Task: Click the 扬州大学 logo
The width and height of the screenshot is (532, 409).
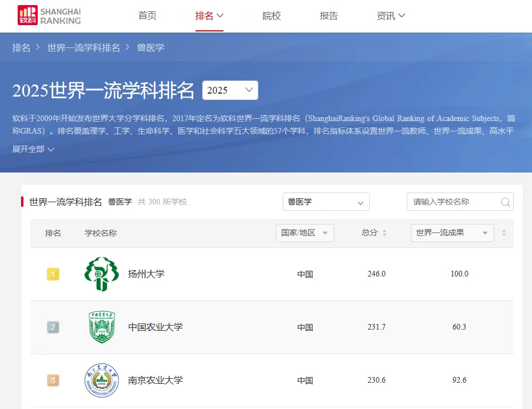Action: [102, 274]
